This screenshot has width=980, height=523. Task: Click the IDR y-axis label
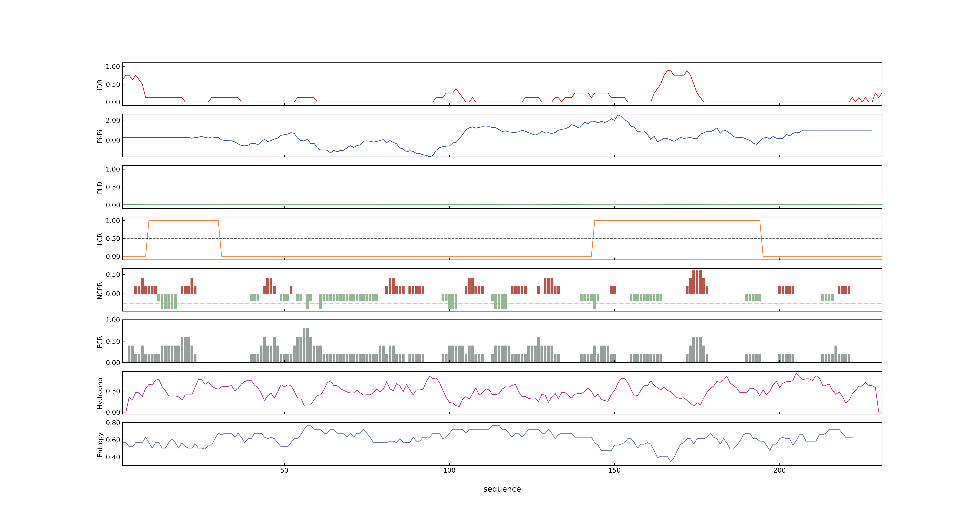click(x=100, y=85)
